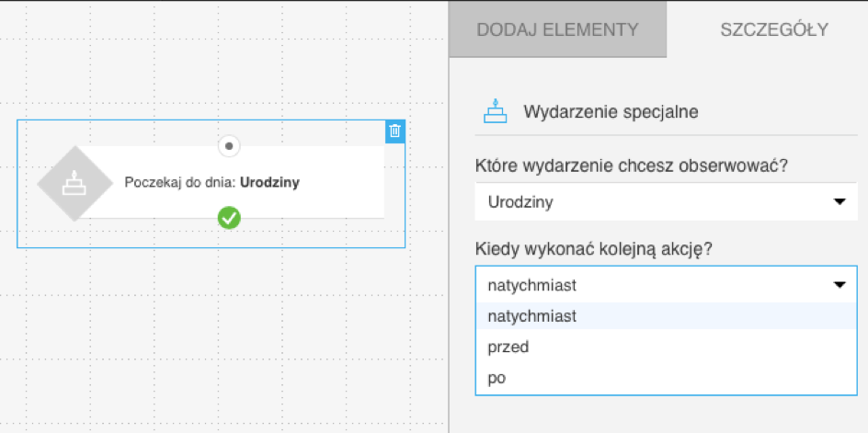Click the green checkmark output connector

click(x=229, y=218)
